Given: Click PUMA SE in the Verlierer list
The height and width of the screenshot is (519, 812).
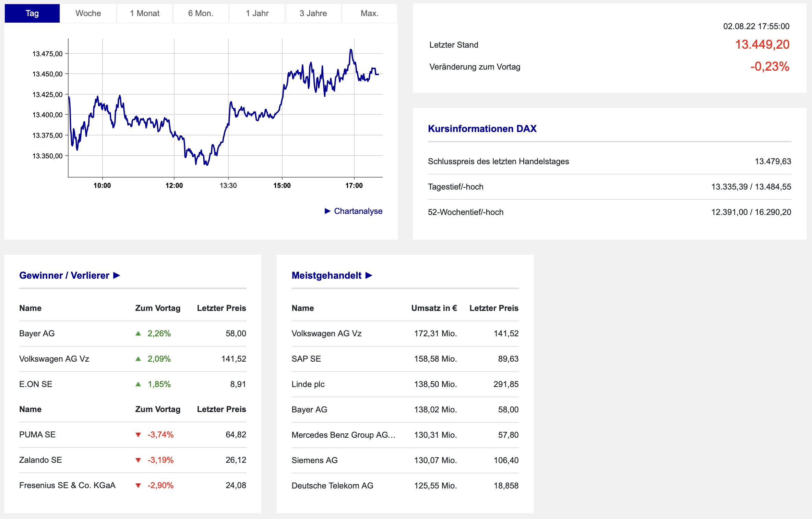Looking at the screenshot, I should 37,435.
